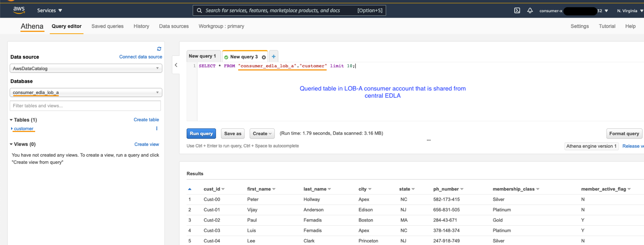The width and height of the screenshot is (644, 245).
Task: Click Create table link
Action: [x=146, y=120]
